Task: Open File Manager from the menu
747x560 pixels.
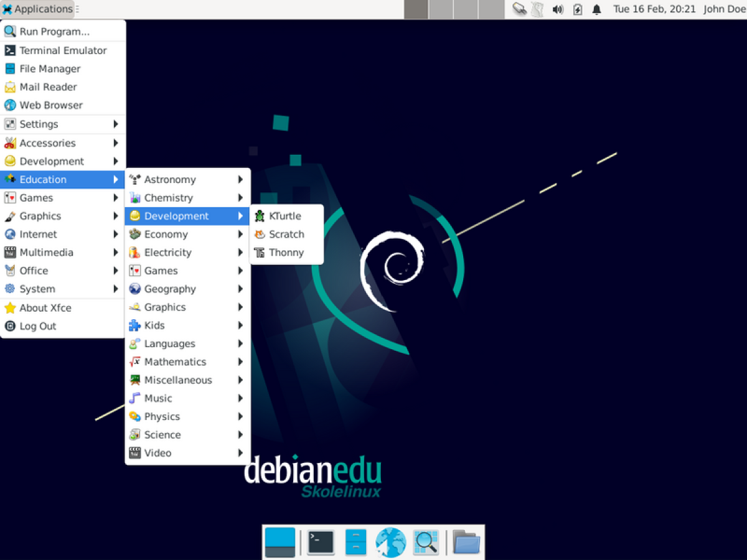Action: coord(63,69)
